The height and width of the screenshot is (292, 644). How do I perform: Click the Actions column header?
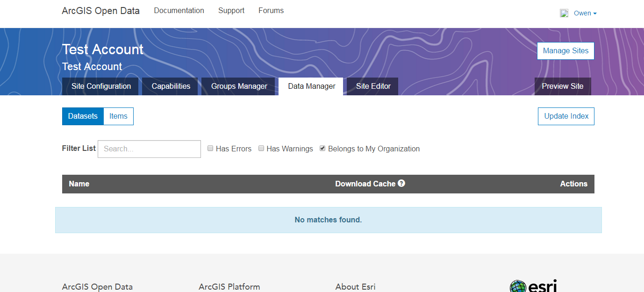pos(573,184)
